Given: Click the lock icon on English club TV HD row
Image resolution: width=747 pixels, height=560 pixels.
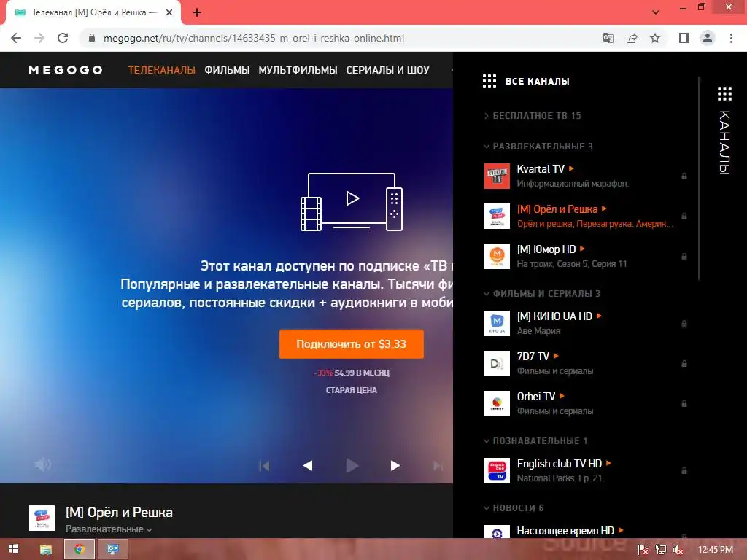Looking at the screenshot, I should coord(684,470).
